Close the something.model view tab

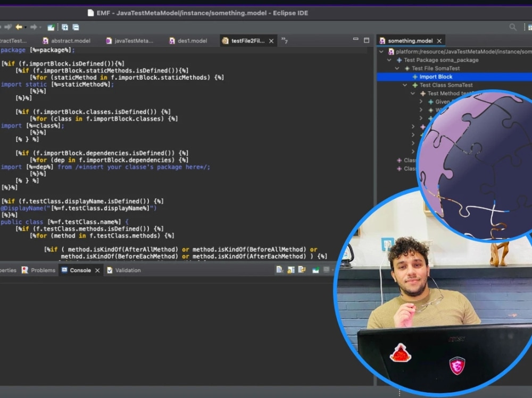click(439, 40)
